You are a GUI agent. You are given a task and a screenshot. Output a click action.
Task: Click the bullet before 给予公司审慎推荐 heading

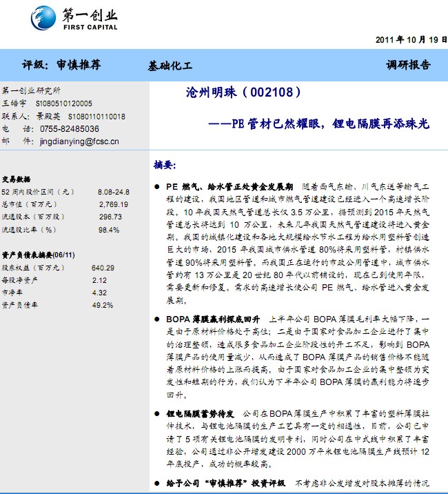tap(158, 483)
